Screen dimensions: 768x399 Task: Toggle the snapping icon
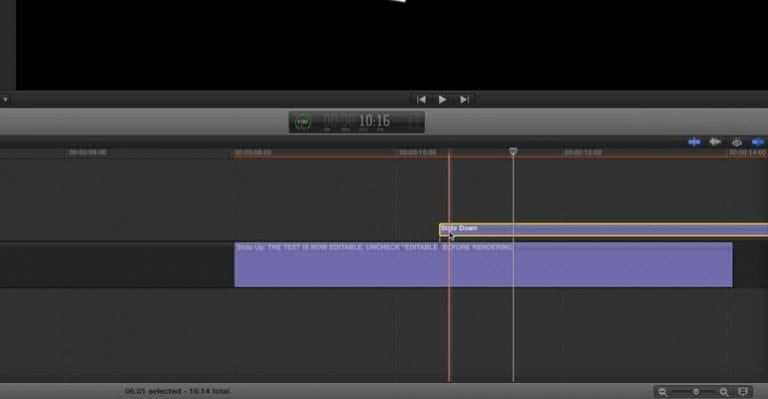pyautogui.click(x=757, y=142)
